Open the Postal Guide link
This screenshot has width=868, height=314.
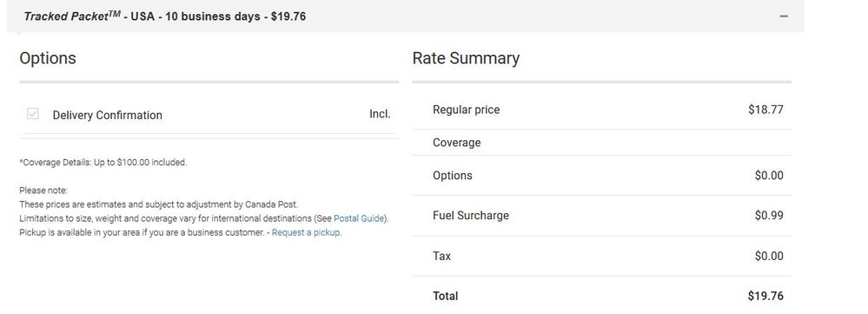pos(360,218)
